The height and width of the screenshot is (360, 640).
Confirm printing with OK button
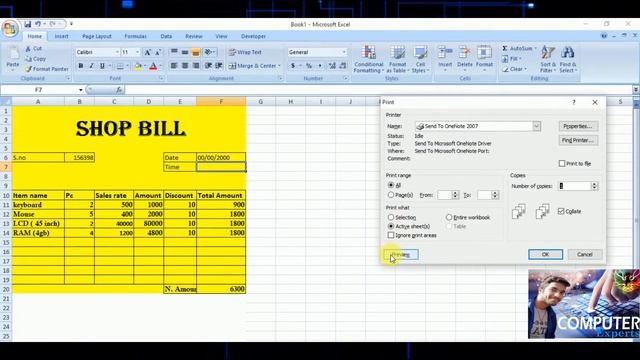545,254
